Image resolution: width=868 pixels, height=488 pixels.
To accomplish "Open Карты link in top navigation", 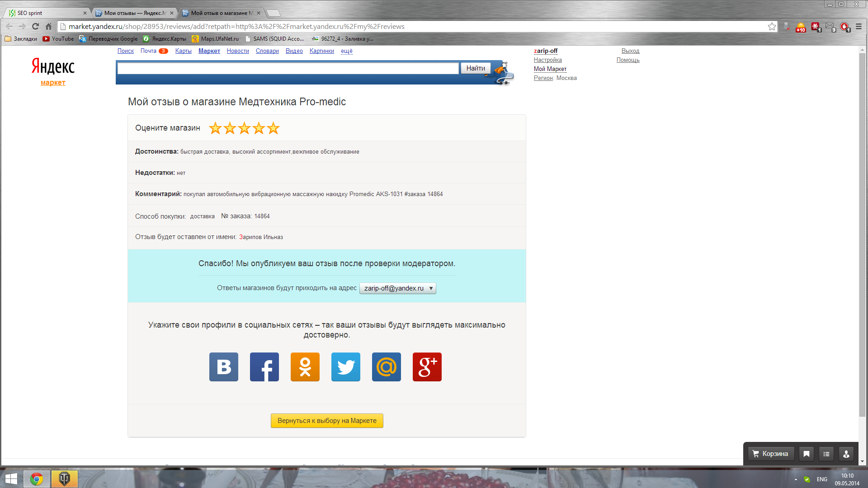I will point(184,51).
